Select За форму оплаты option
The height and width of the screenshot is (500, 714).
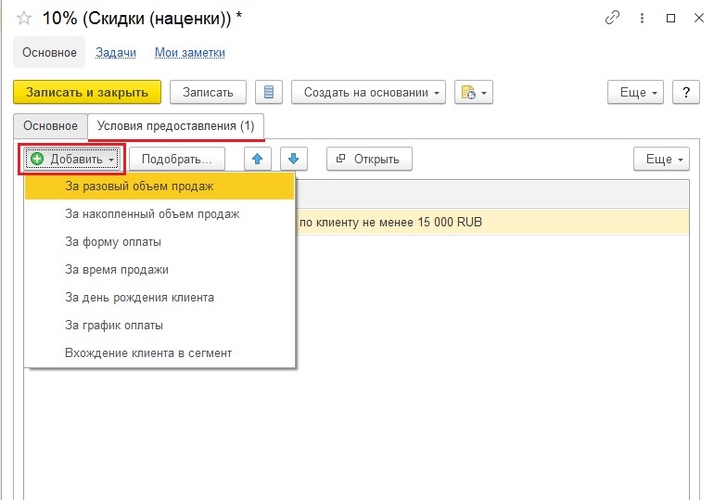click(113, 241)
